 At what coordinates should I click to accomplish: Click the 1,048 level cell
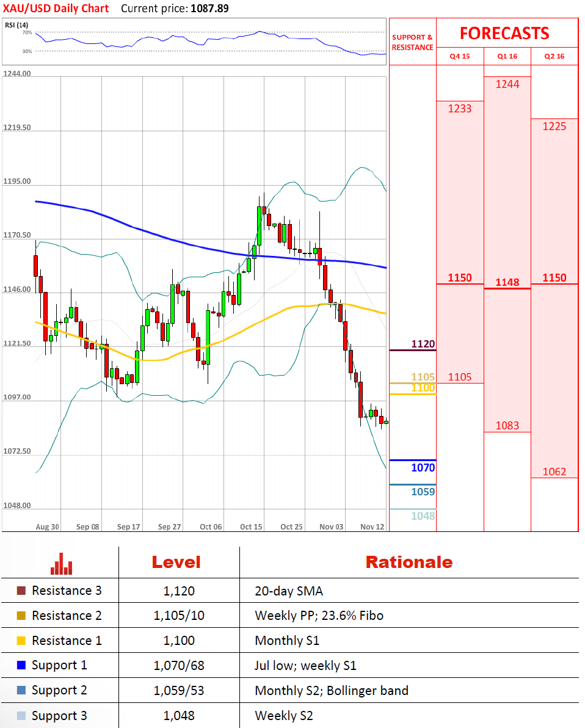click(x=179, y=716)
